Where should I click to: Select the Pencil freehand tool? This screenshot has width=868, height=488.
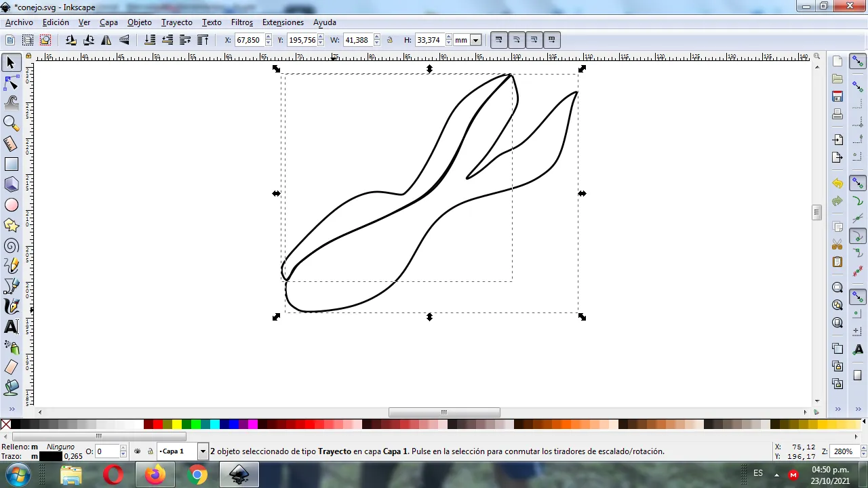tap(11, 266)
